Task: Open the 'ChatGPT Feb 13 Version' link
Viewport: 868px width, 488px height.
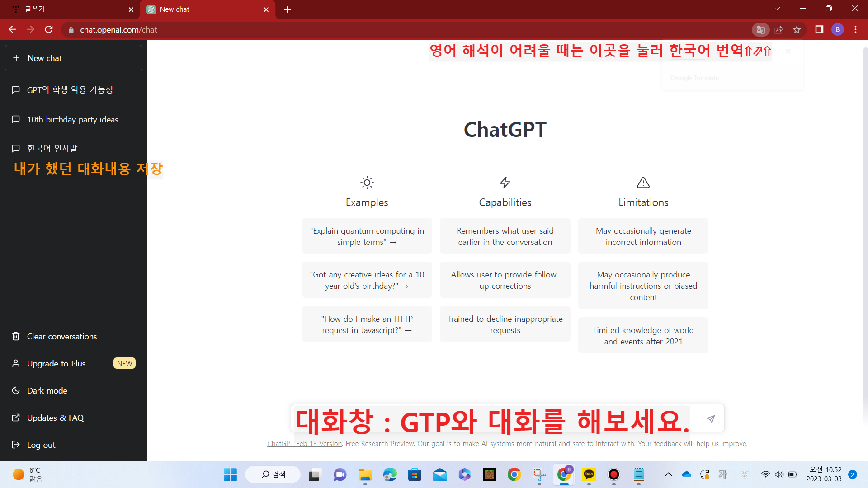Action: (x=304, y=443)
